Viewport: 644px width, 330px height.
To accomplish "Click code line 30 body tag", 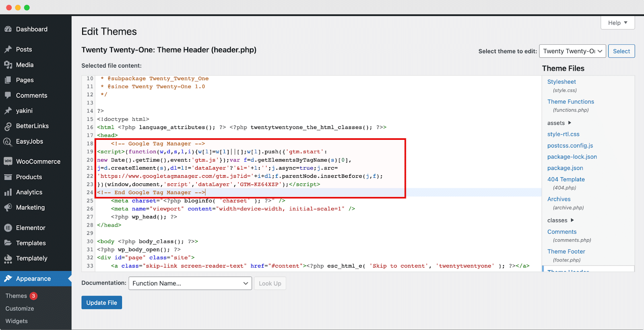I will coord(147,241).
